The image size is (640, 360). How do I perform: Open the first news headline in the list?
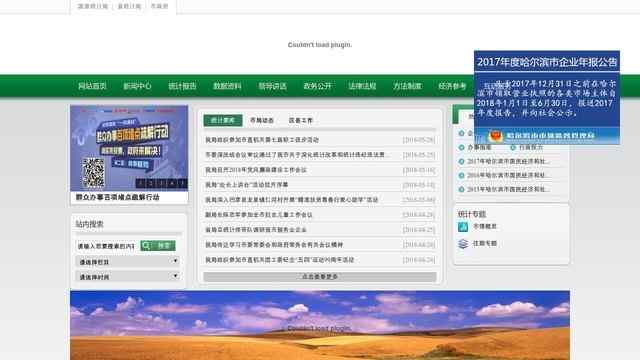(x=262, y=140)
